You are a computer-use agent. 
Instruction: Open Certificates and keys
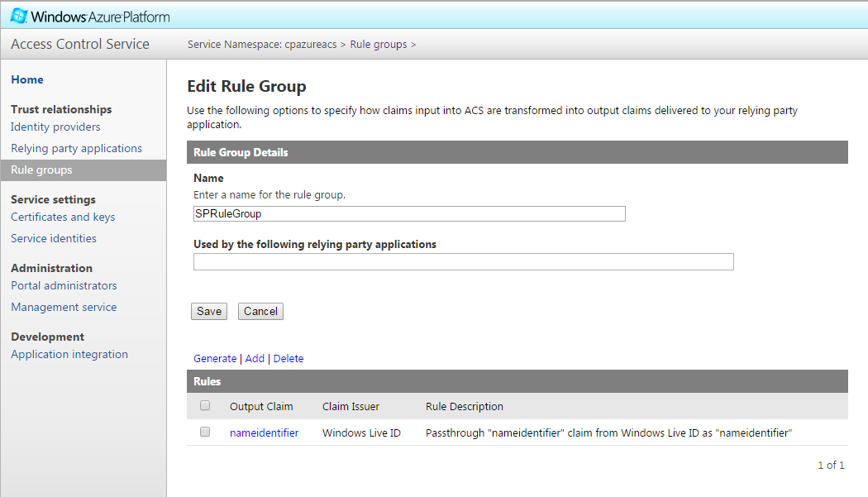click(x=63, y=217)
